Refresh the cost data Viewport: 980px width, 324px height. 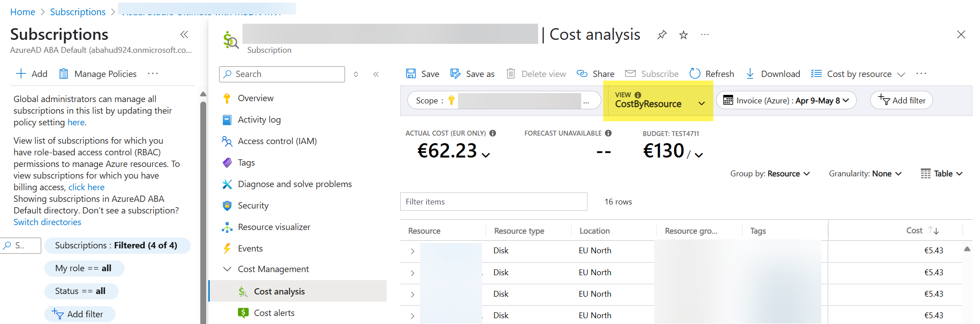pos(712,74)
